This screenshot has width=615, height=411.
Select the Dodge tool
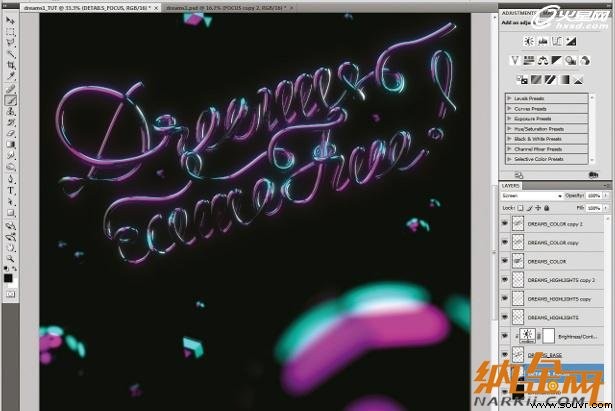coord(11,167)
